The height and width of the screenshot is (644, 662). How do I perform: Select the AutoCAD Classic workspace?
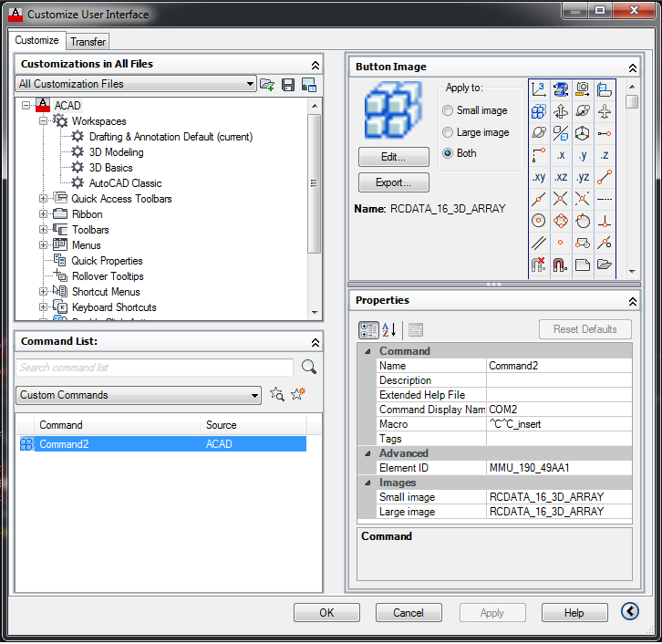click(126, 183)
